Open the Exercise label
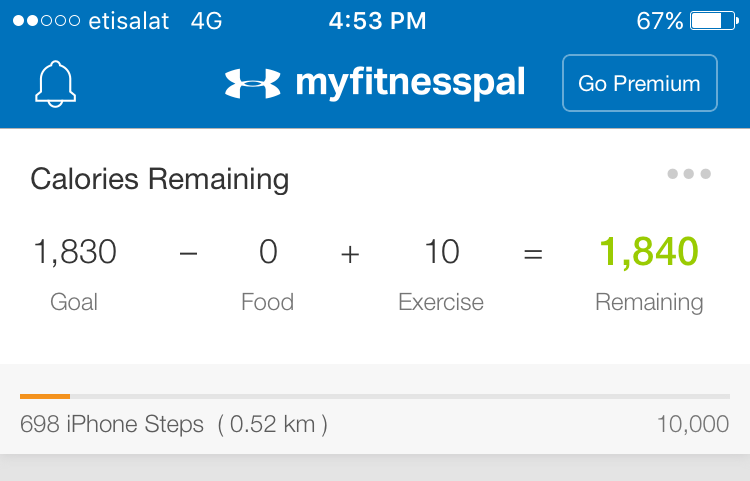 coord(441,302)
